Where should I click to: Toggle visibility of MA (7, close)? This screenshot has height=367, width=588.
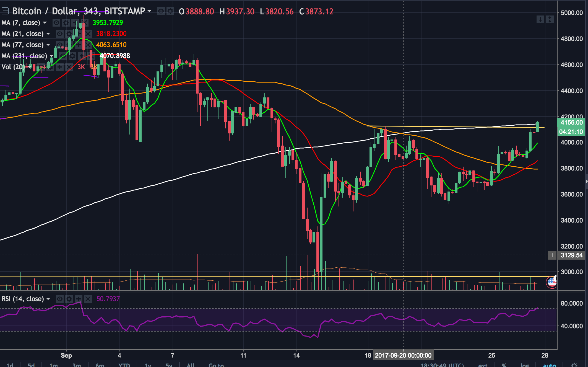coord(56,23)
